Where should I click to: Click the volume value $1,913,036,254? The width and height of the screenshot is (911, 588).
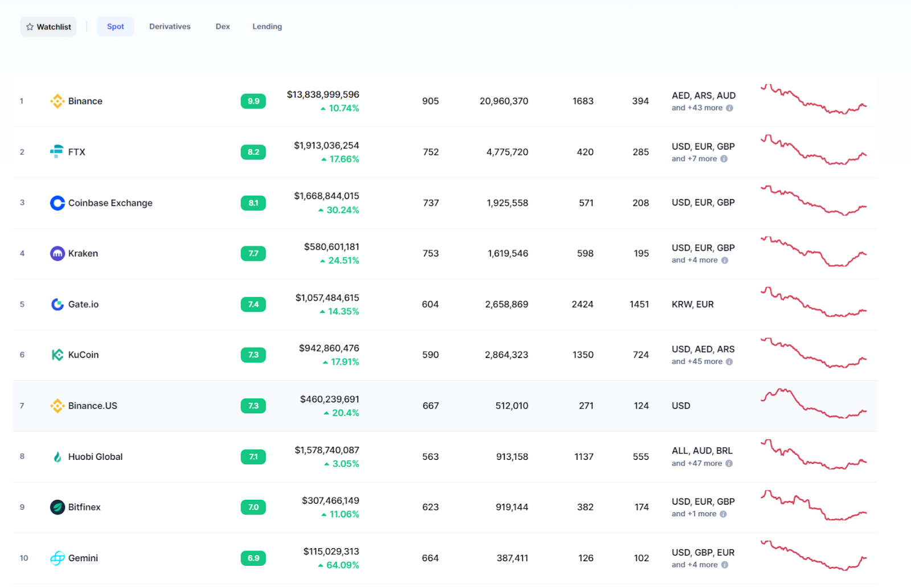326,146
